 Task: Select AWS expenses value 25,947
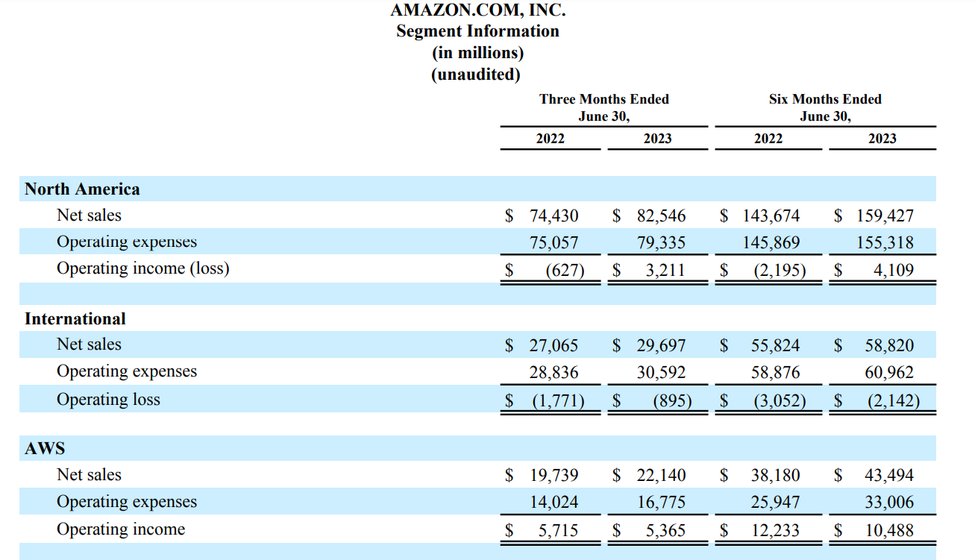point(775,503)
